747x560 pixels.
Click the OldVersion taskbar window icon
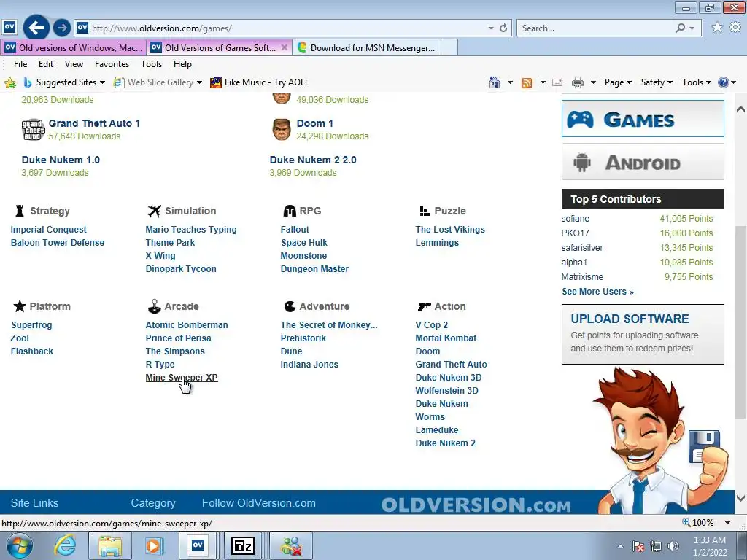click(198, 545)
